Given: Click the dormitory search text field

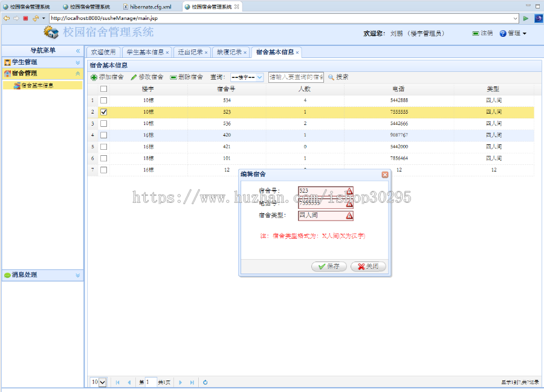Looking at the screenshot, I should point(296,77).
